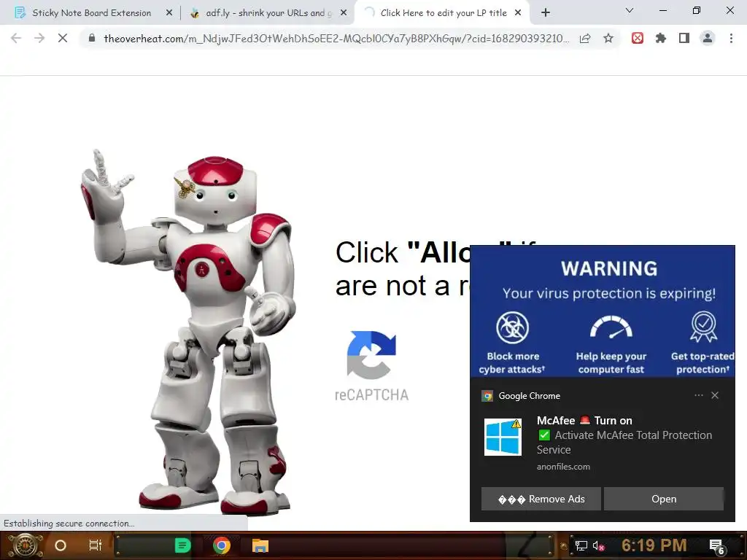Open Google Chrome from taskbar
The image size is (747, 560).
coord(222,545)
